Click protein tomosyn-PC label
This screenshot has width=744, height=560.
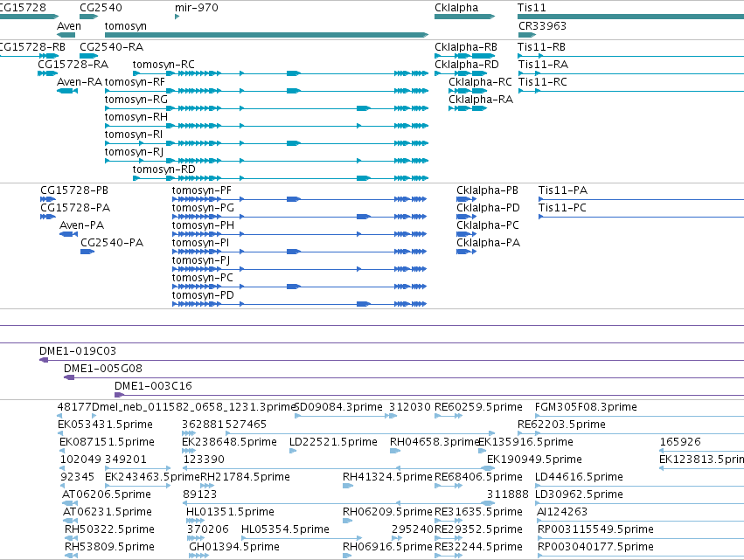(x=203, y=278)
